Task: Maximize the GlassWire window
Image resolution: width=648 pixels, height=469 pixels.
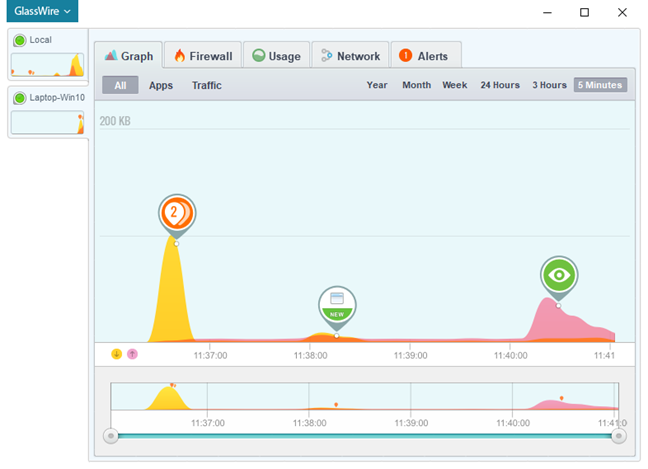Action: 584,12
